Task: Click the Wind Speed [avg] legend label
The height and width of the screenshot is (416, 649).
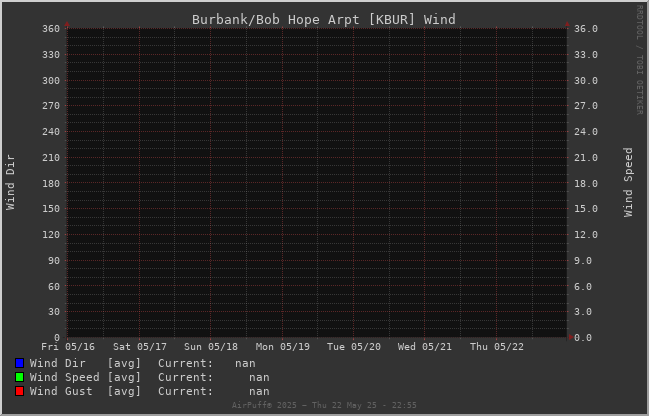Action: (85, 378)
